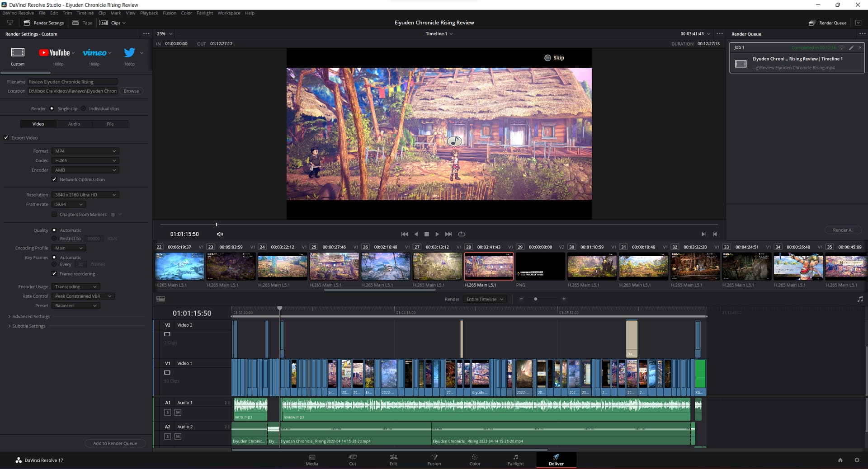868x469 pixels.
Task: Click the audio note icon near timeline
Action: coord(860,299)
